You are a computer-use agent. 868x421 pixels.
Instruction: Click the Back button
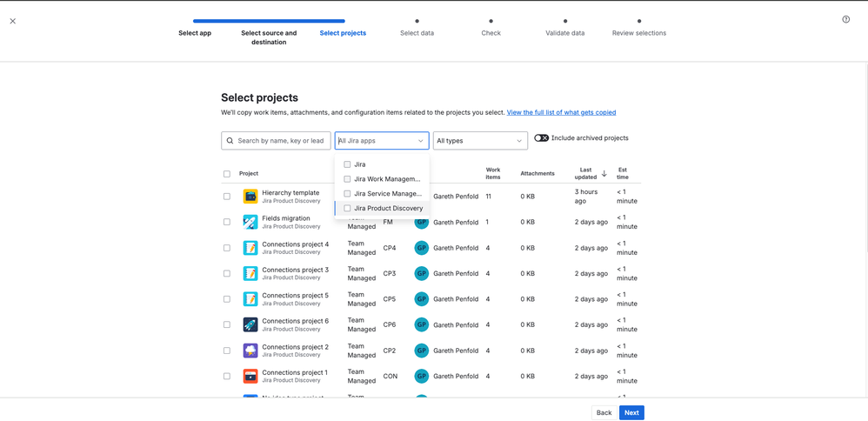604,412
